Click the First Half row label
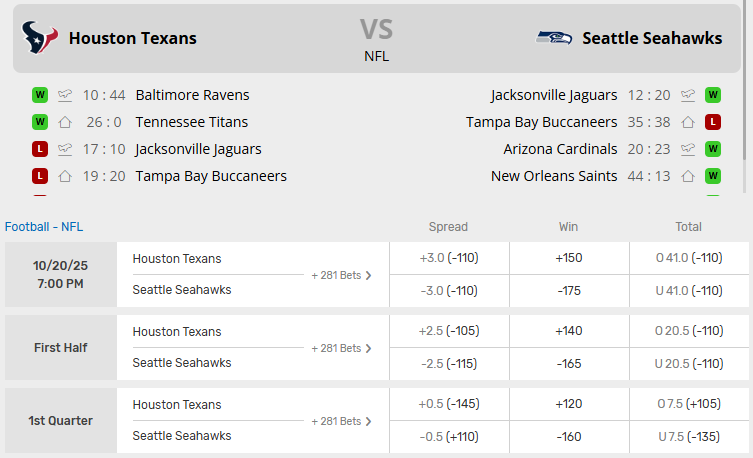This screenshot has height=458, width=753. pyautogui.click(x=61, y=348)
